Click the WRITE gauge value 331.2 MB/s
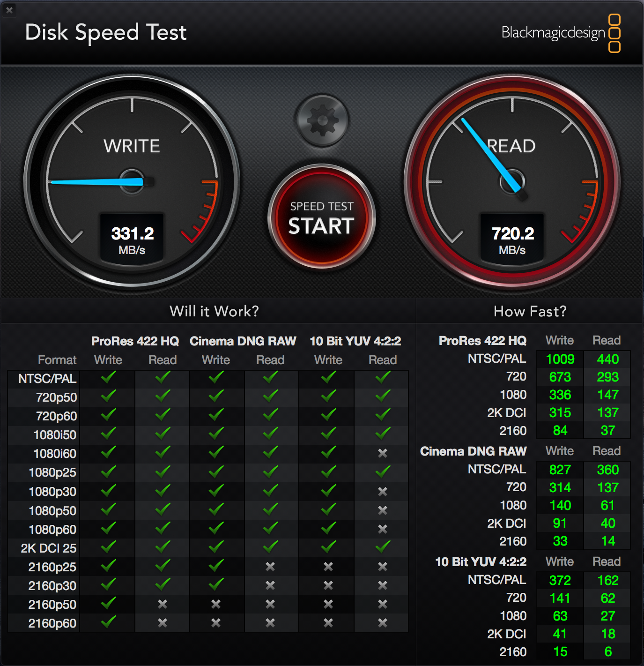The width and height of the screenshot is (644, 666). (x=132, y=240)
